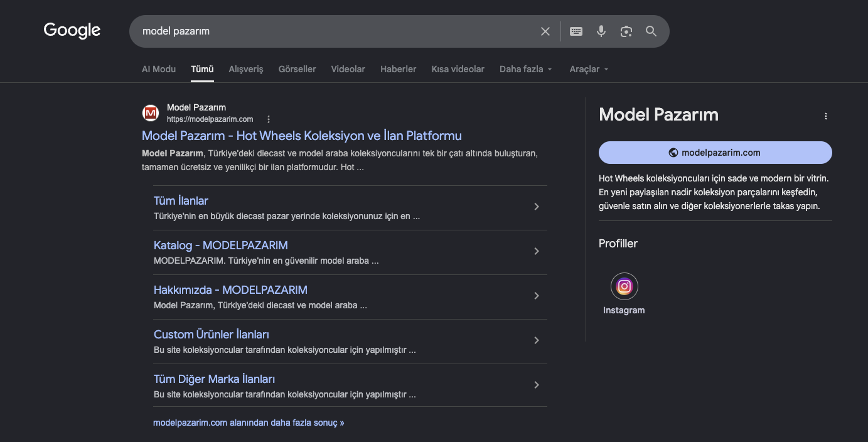Click the chevron arrow of Hakkımızda - MODELPAZARIM

[537, 296]
